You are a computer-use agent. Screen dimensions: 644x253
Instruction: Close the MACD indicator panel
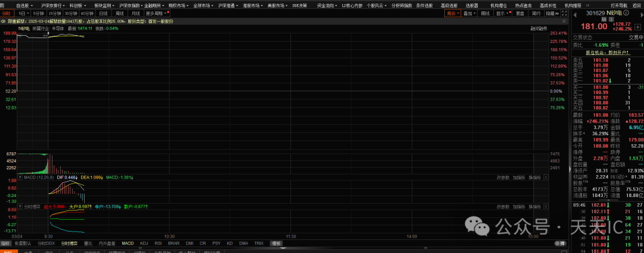pos(546,177)
